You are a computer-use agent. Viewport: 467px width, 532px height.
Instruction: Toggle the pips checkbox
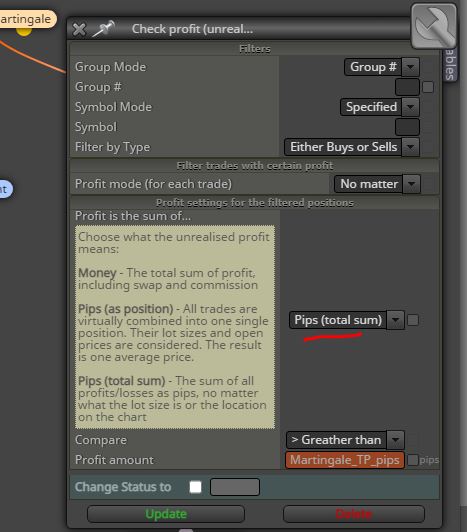click(x=412, y=460)
